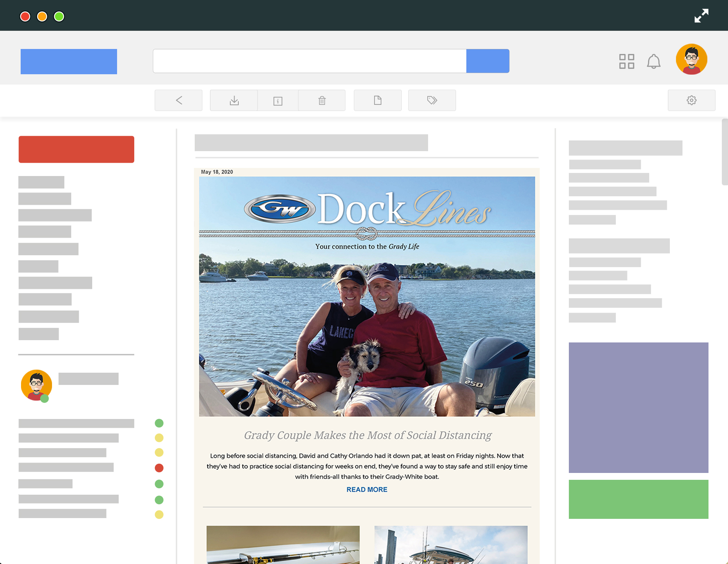
Task: Click the green macOS maximize window button
Action: 59,16
